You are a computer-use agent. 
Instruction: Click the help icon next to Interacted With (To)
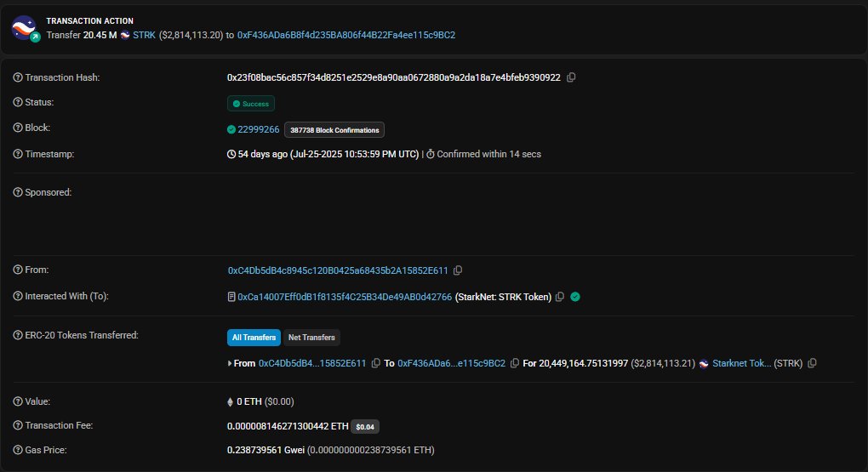[18, 297]
